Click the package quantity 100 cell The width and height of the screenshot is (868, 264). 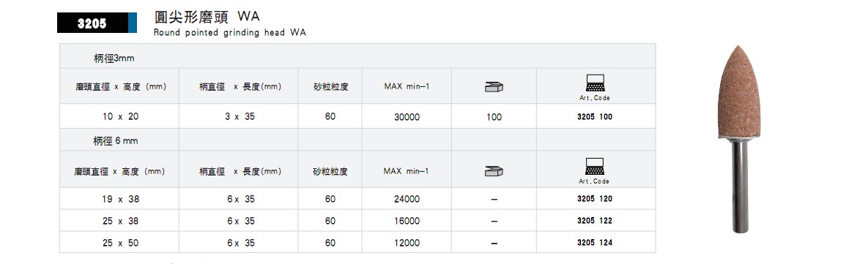coord(494,117)
